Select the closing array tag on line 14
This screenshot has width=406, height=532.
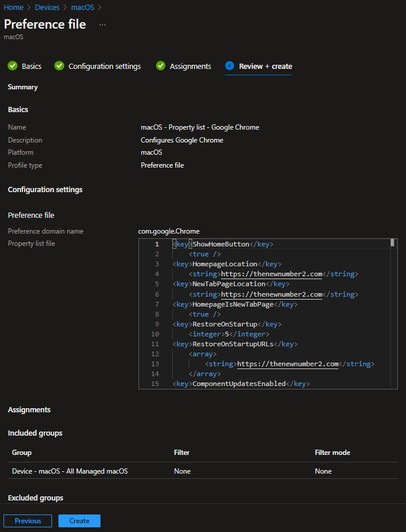tap(204, 374)
